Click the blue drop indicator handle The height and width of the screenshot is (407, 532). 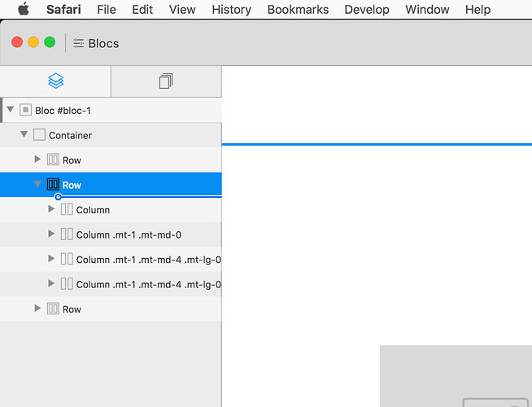pos(58,197)
